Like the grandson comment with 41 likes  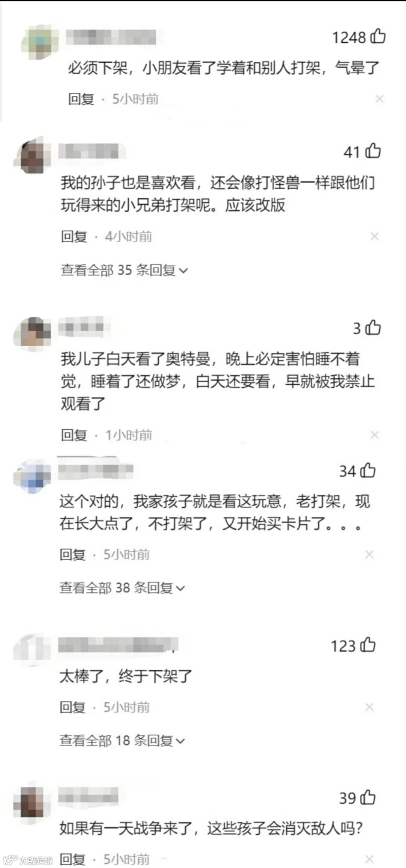coord(373,151)
